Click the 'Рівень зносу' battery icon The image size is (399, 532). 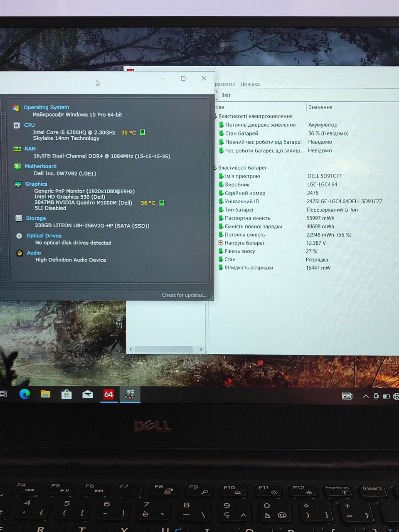(x=221, y=251)
